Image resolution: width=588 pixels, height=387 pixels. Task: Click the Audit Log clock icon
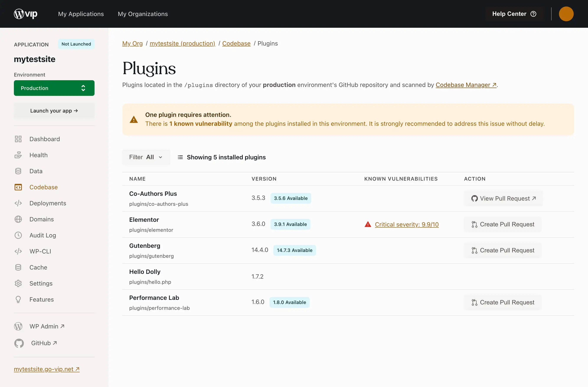(18, 235)
